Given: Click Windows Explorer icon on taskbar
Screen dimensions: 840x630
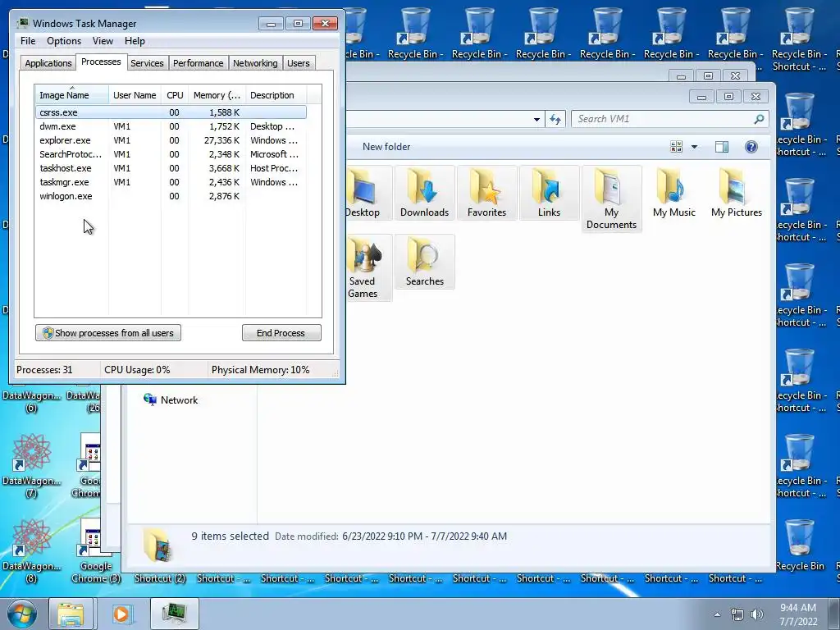Looking at the screenshot, I should [71, 614].
